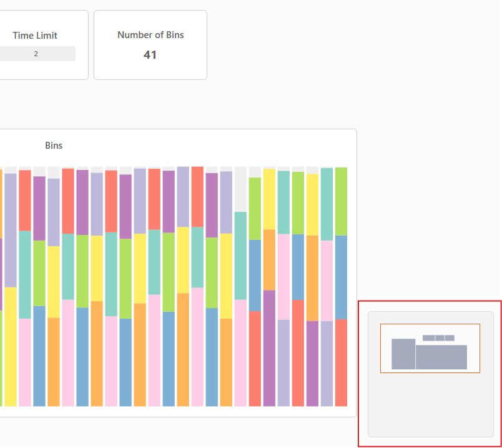502x448 pixels.
Task: Click orange segment of third bar from right
Action: pyautogui.click(x=312, y=277)
